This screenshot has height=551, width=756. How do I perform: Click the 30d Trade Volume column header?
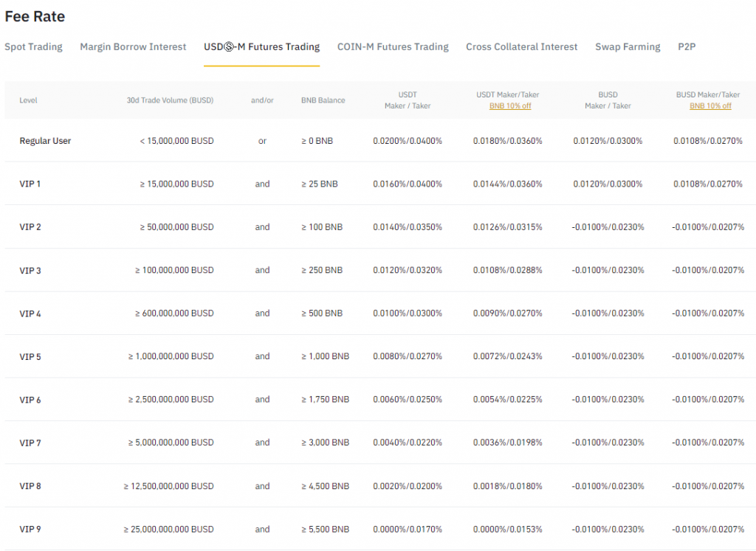170,100
